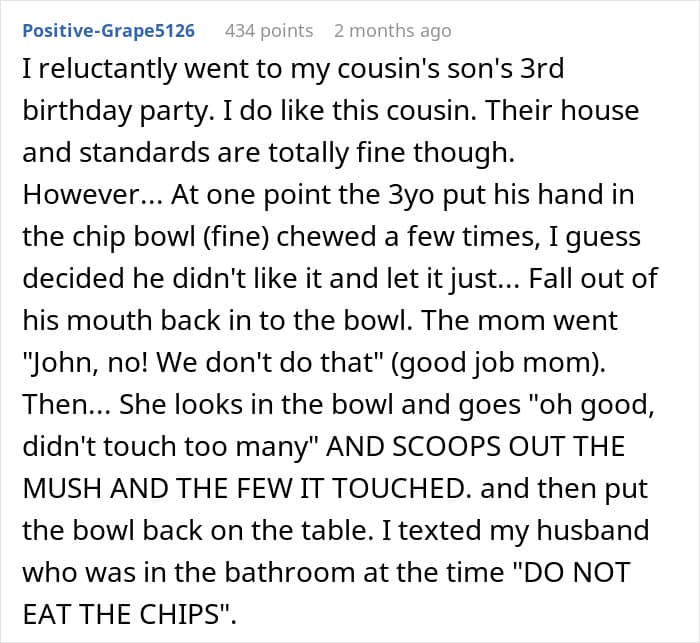Click the words "Fall out of"
This screenshot has width=700, height=643.
pyautogui.click(x=593, y=278)
